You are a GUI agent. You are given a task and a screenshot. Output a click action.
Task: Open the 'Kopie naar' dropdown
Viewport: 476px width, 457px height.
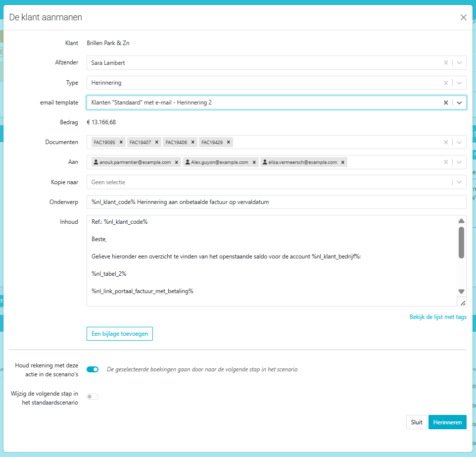459,182
